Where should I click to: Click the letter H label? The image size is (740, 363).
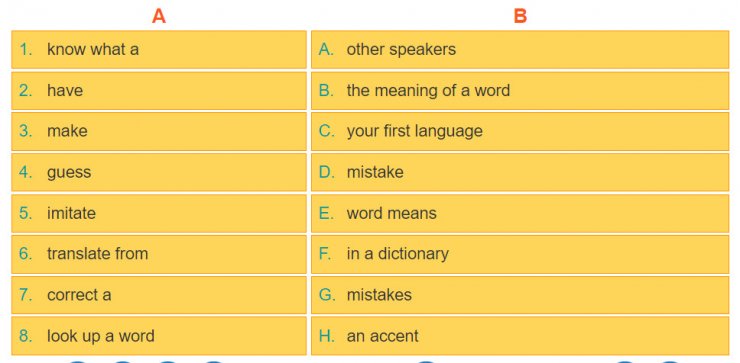coord(327,336)
